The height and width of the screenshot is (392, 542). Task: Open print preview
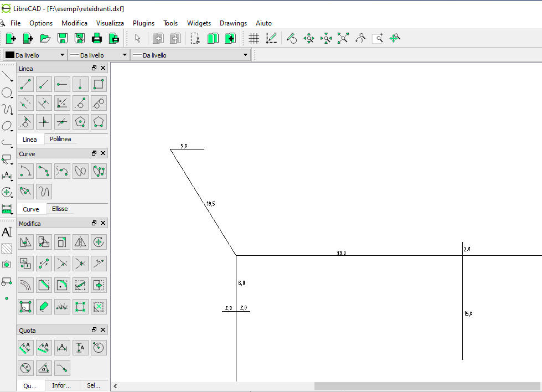tap(114, 38)
